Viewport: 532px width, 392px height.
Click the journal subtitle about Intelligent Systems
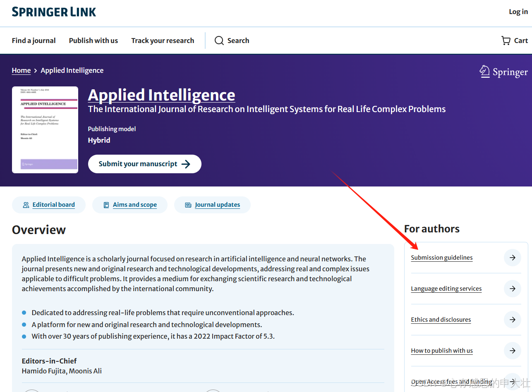pyautogui.click(x=267, y=109)
